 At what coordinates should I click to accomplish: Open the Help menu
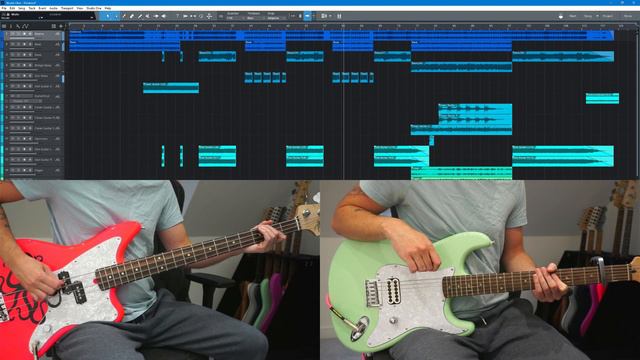pos(108,8)
